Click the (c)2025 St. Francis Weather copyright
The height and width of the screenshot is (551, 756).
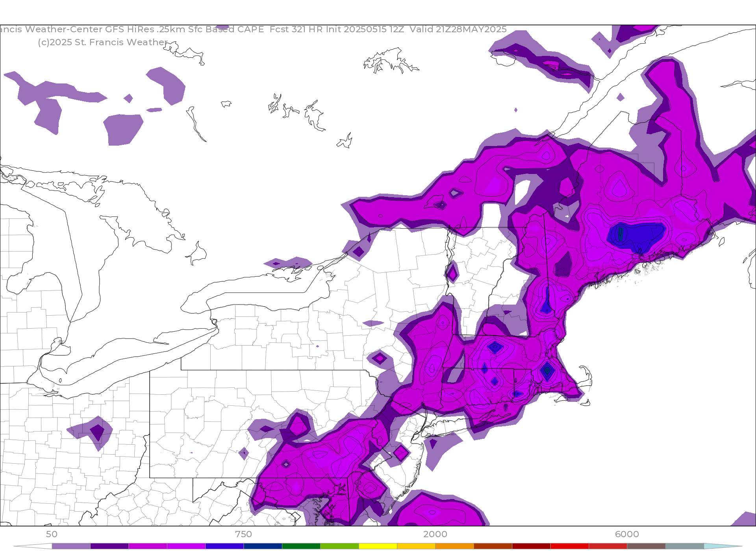coord(103,43)
